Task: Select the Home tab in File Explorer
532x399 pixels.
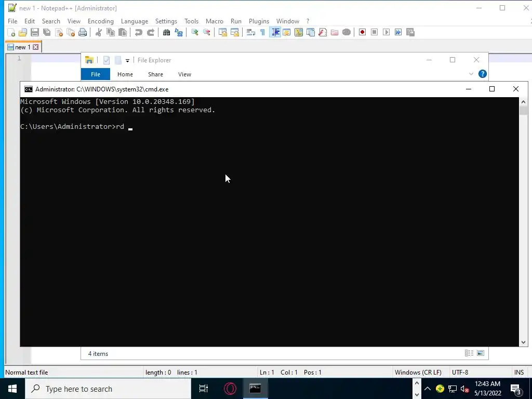Action: click(125, 74)
